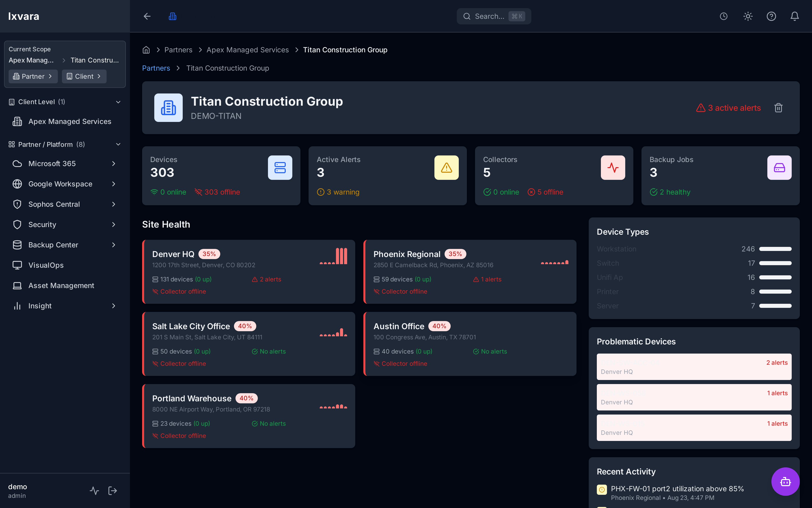This screenshot has height=508, width=812.
Task: Open VisualOps in sidebar
Action: pos(65,265)
